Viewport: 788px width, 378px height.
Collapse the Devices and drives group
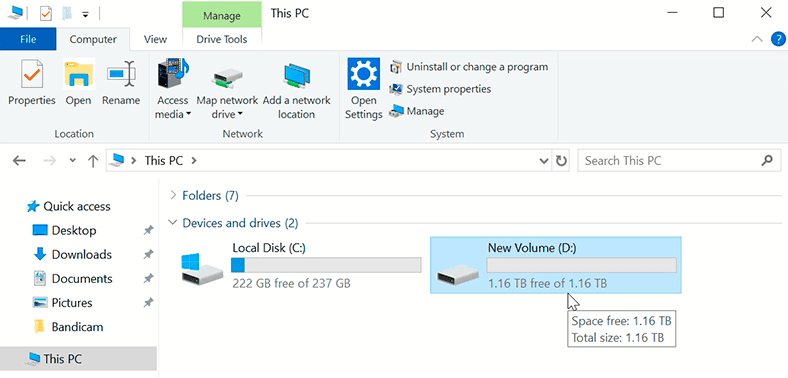pos(173,223)
